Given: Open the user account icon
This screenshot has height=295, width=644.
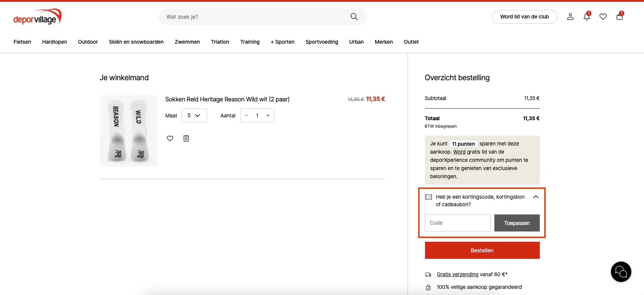Looking at the screenshot, I should (x=570, y=17).
